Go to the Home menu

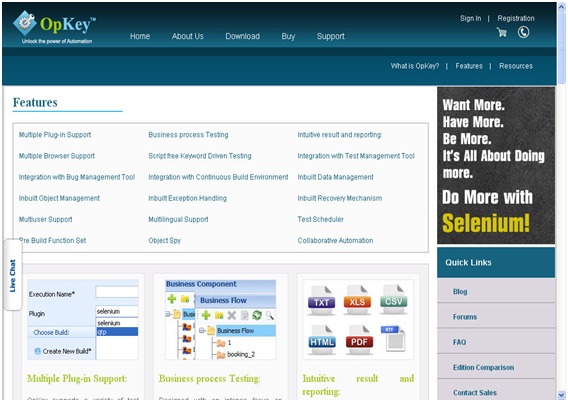click(x=140, y=36)
